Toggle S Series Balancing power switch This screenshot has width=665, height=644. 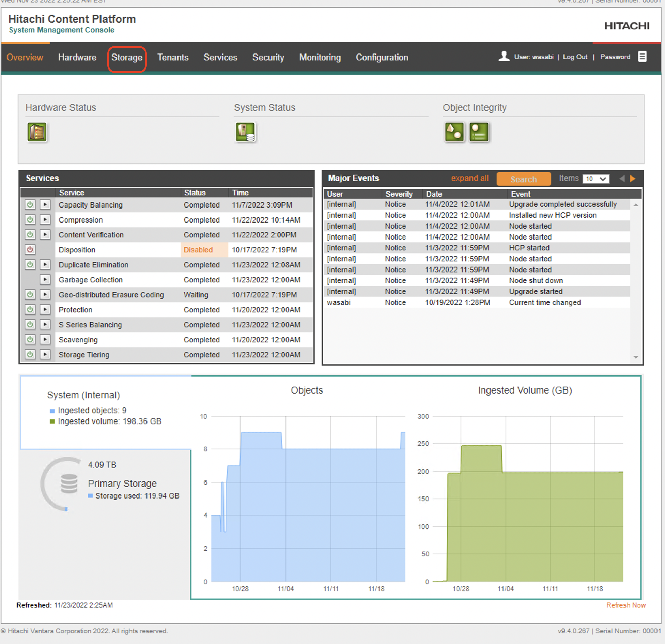point(30,325)
